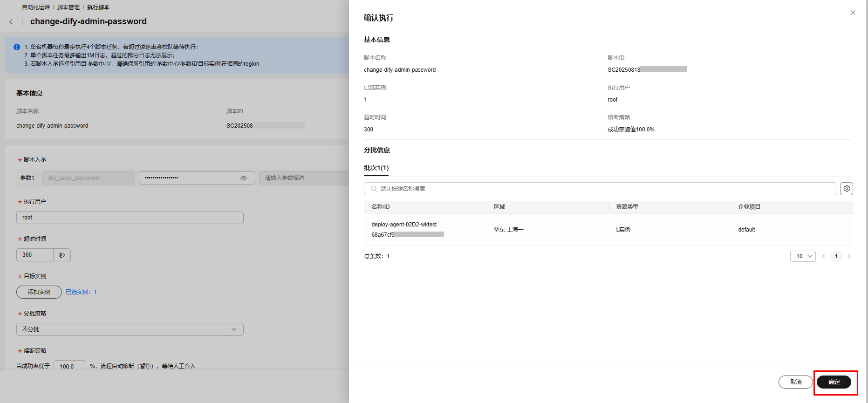Screen dimensions: 868x403
Task: Click instance name deploy-agent-02D2-wktest
Action: coord(404,225)
